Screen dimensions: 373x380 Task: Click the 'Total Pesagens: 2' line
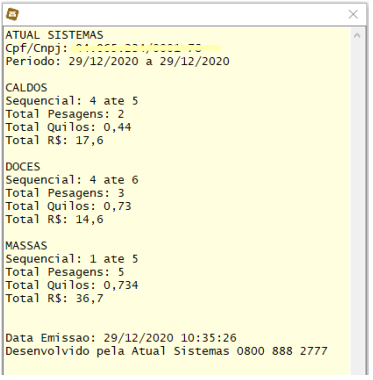click(65, 114)
